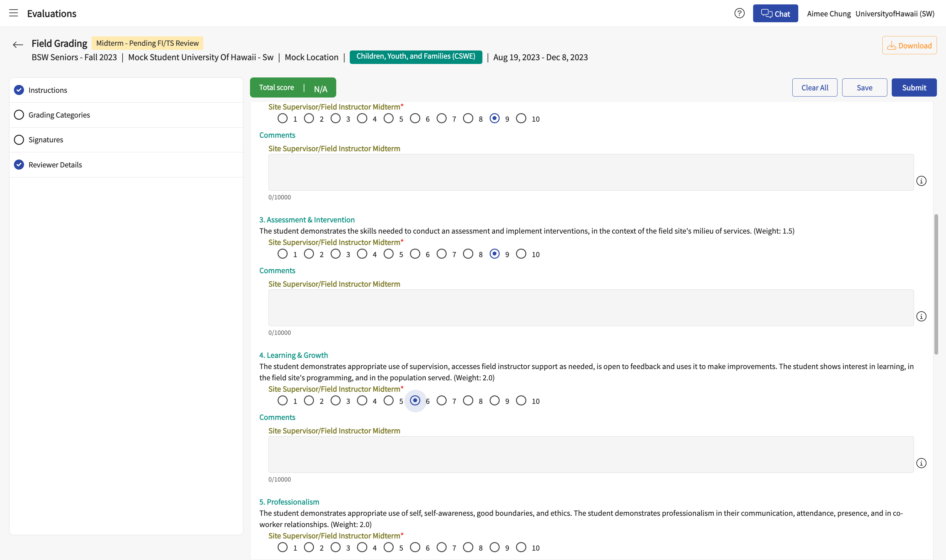This screenshot has height=560, width=946.
Task: Click the 4. Learning & Growth heading
Action: [x=293, y=355]
